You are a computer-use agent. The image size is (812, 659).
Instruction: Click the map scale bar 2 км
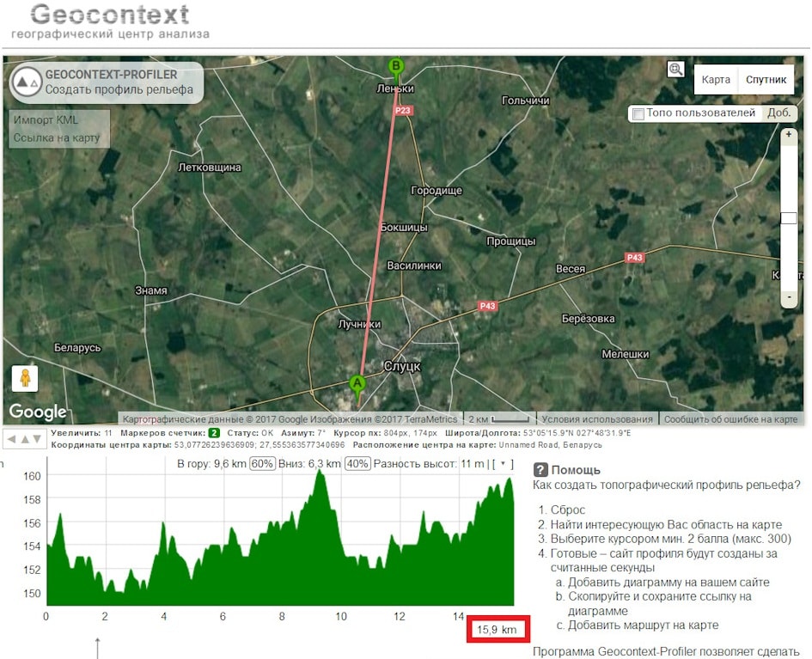(x=499, y=419)
